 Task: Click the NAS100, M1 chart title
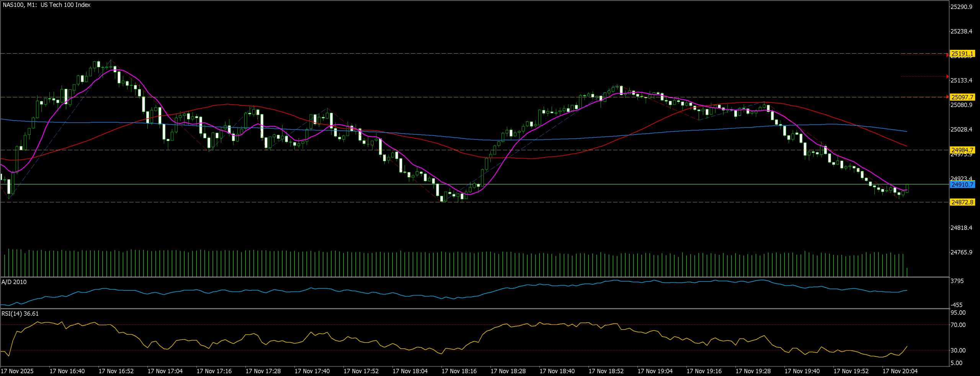coord(46,5)
